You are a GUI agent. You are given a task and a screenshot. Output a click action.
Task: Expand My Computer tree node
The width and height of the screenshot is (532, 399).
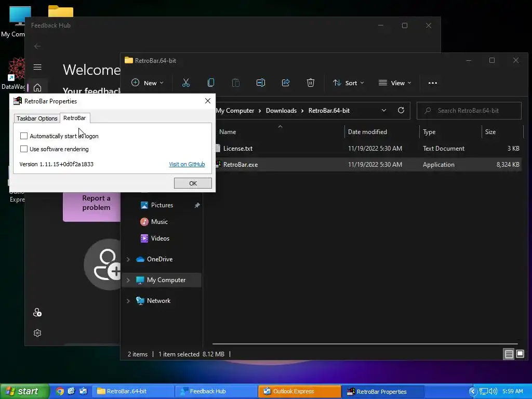coord(128,280)
